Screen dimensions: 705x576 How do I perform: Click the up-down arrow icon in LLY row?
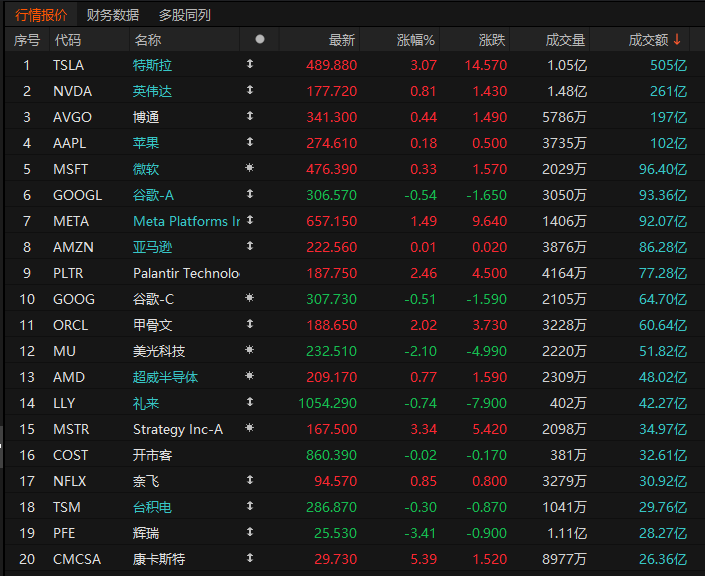[x=250, y=402]
